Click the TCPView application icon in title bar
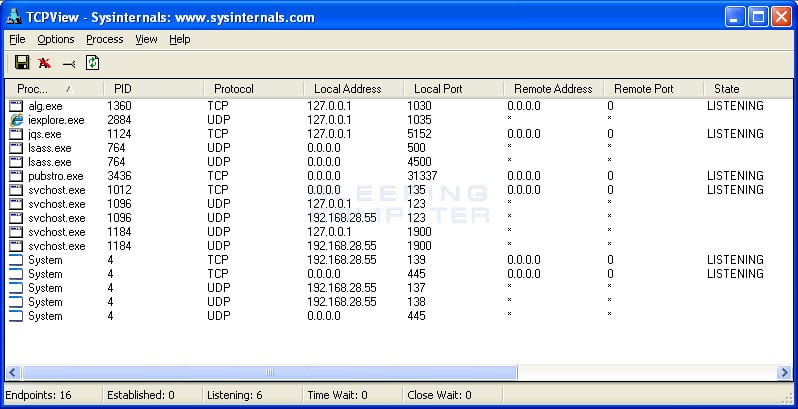Viewport: 798px width, 409px height. click(14, 17)
